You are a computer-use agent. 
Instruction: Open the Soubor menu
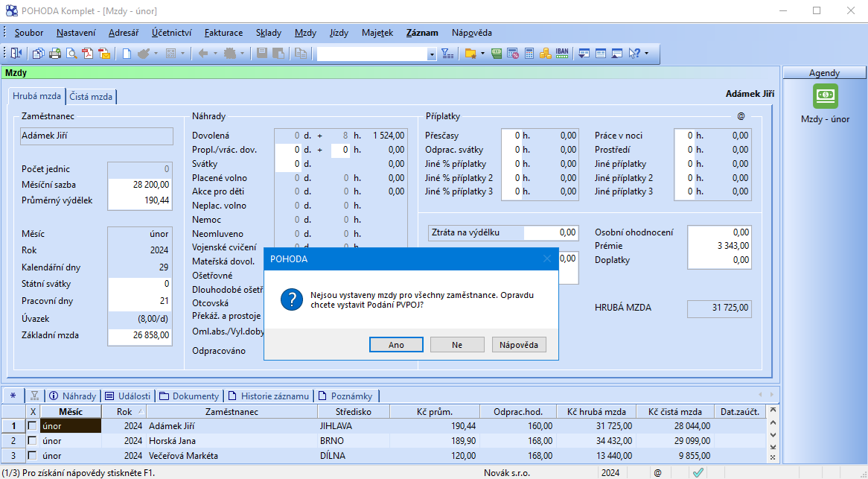click(x=29, y=33)
